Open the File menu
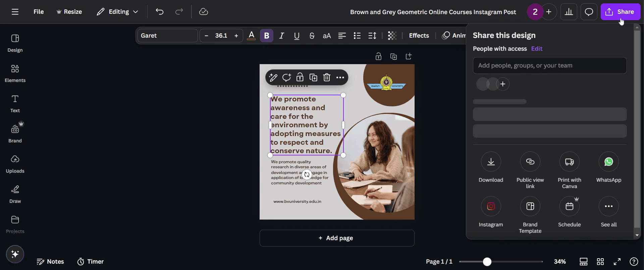Image resolution: width=644 pixels, height=270 pixels. point(39,12)
